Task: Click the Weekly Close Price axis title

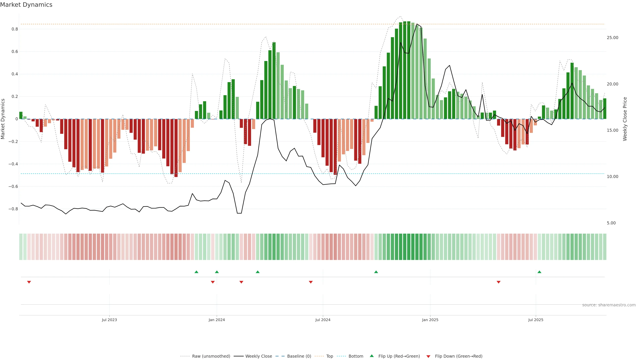Action: click(x=625, y=119)
